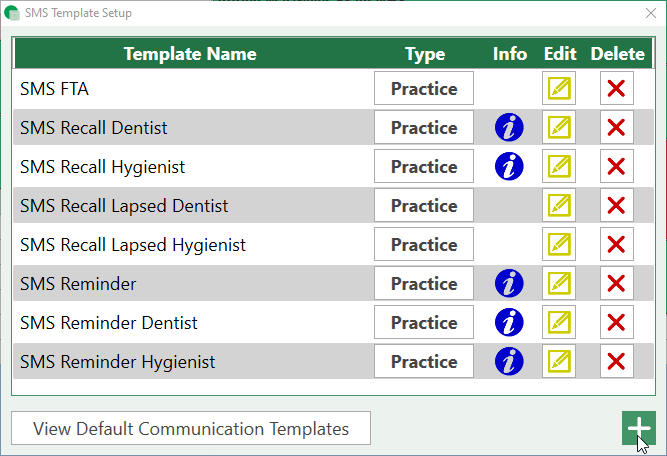Screen dimensions: 667x456
Task: Edit the SMS Reminder row's template
Action: [559, 283]
